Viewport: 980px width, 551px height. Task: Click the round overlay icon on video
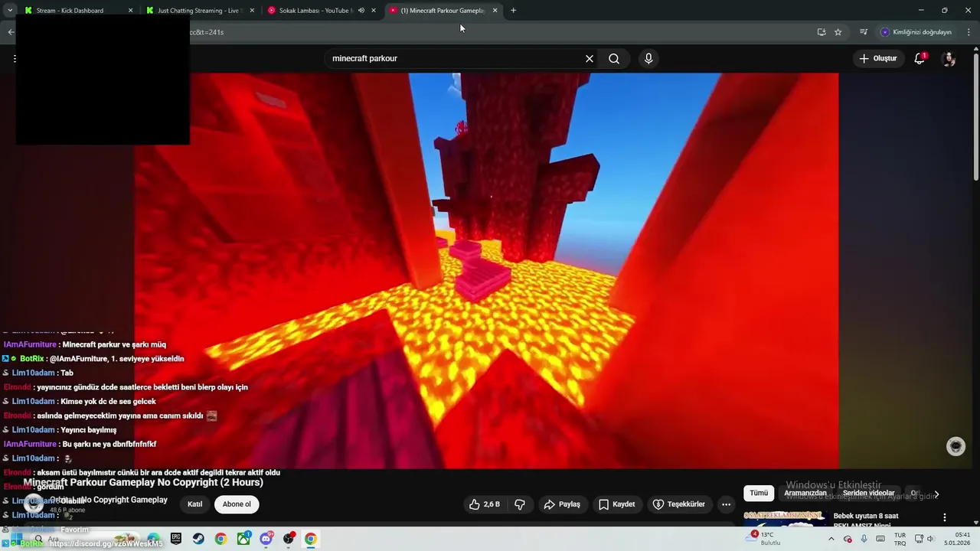(x=955, y=447)
